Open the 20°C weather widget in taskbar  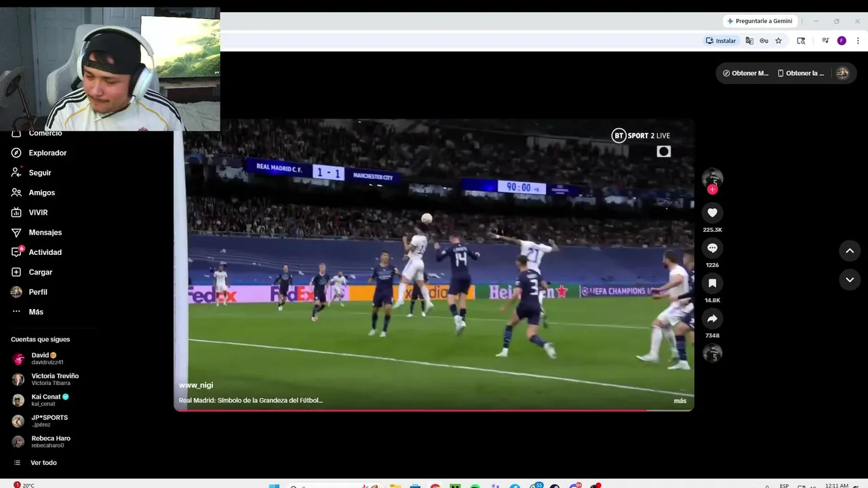tap(24, 485)
